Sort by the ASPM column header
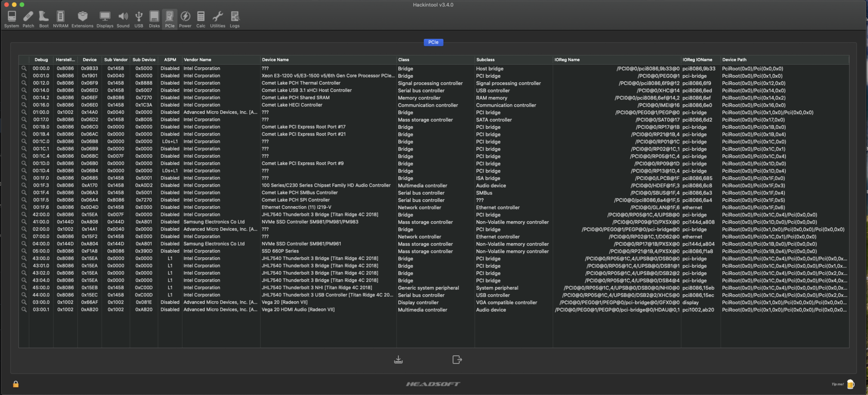Viewport: 868px width, 395px height. pyautogui.click(x=170, y=60)
